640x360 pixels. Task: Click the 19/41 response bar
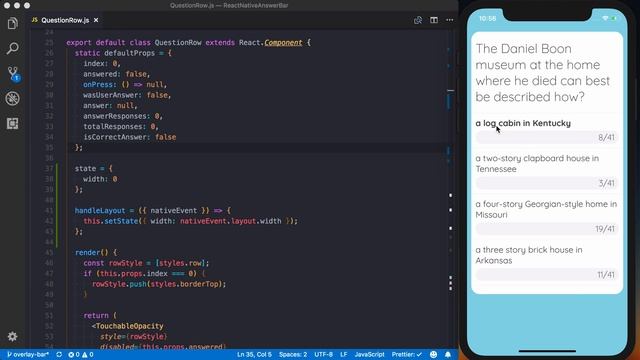pos(547,229)
